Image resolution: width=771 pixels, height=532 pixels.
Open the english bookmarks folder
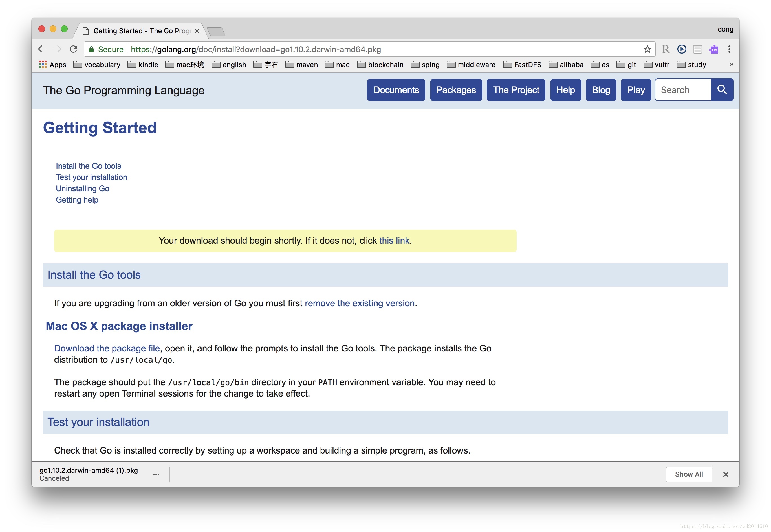click(229, 65)
